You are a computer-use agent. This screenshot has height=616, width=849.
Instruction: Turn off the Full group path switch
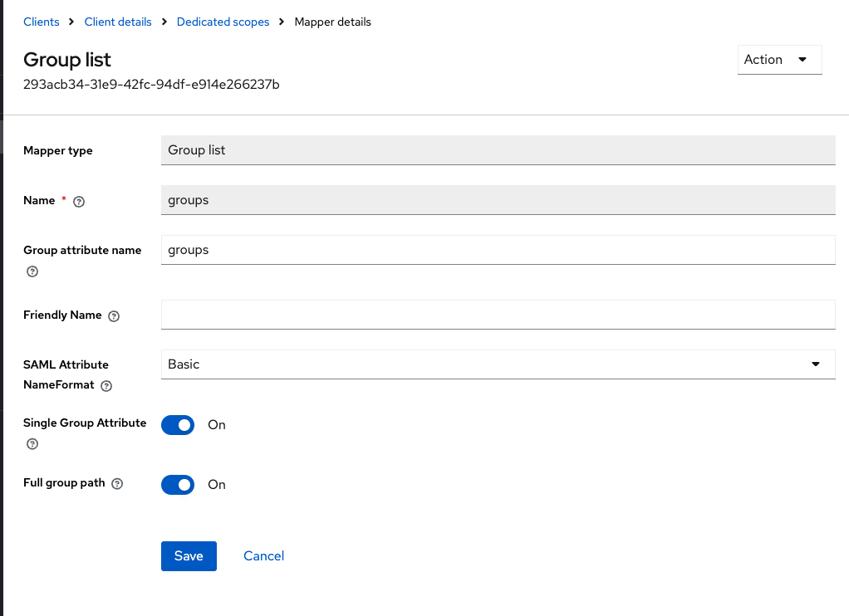tap(177, 484)
